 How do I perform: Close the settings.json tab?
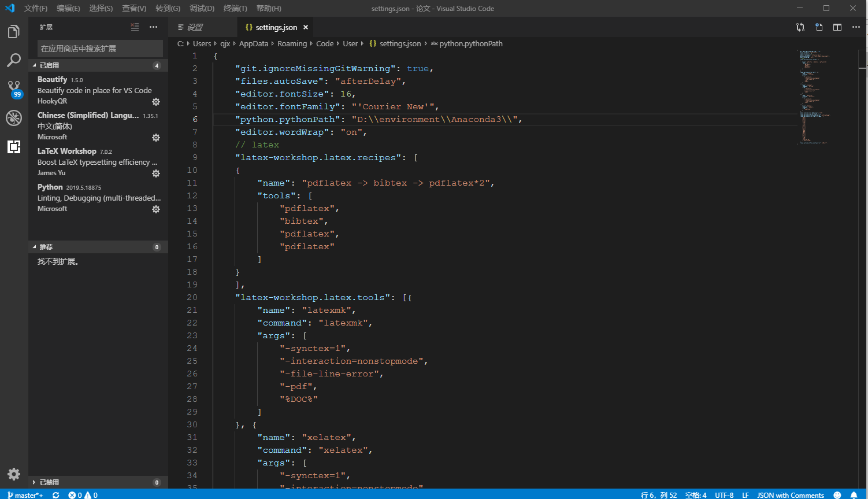[x=306, y=27]
